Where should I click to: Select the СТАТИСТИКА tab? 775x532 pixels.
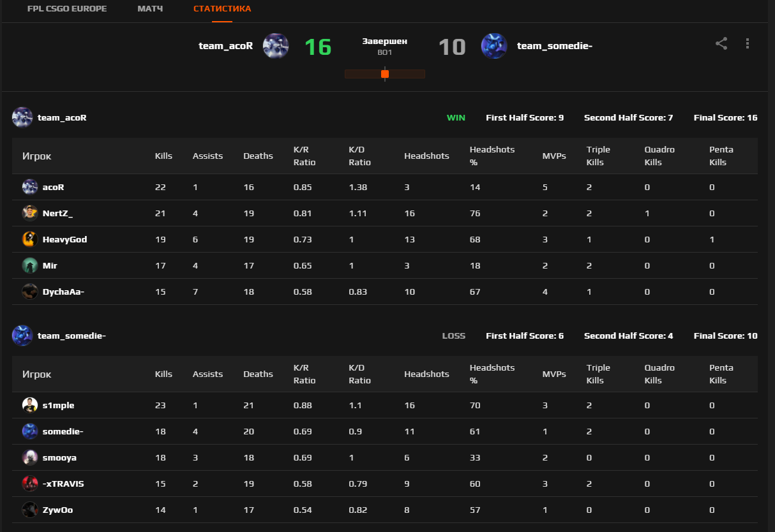click(222, 9)
